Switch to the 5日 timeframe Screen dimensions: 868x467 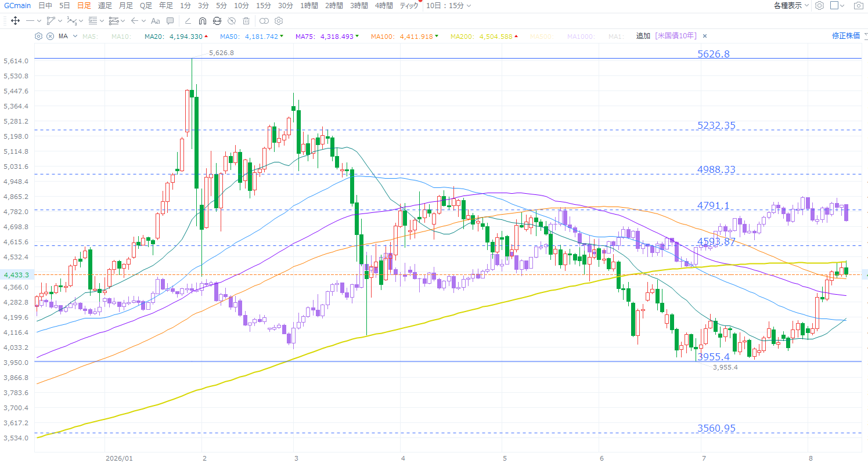(x=64, y=5)
